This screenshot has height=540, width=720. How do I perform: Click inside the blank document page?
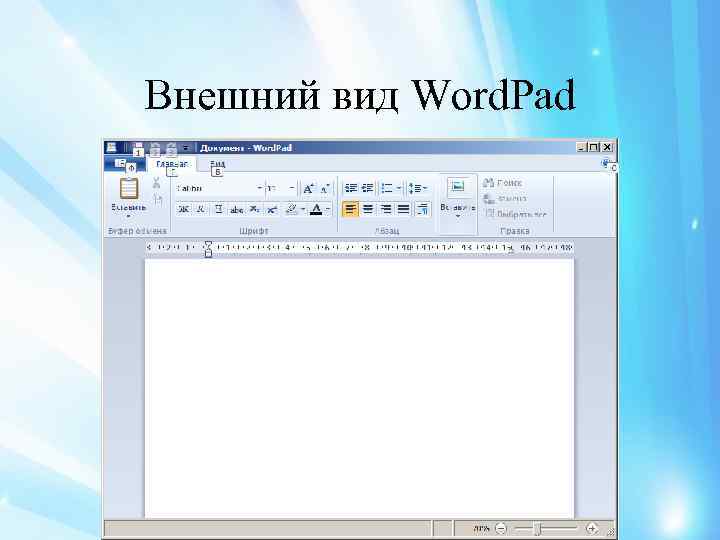pyautogui.click(x=359, y=388)
